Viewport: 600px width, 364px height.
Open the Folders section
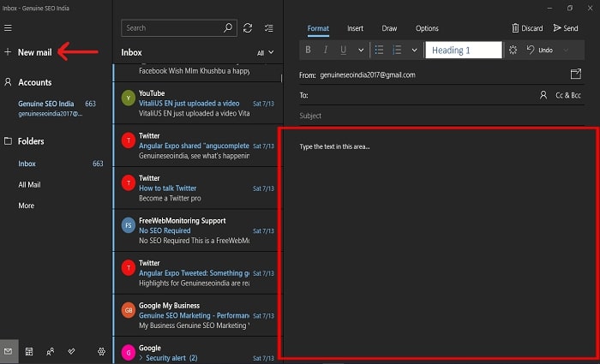(24, 141)
